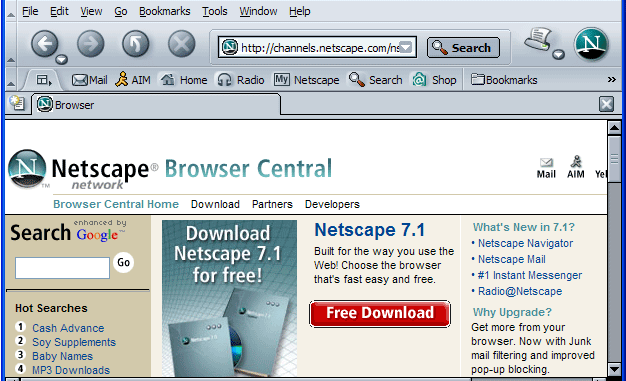
Task: Click the red Free Download button
Action: point(380,314)
